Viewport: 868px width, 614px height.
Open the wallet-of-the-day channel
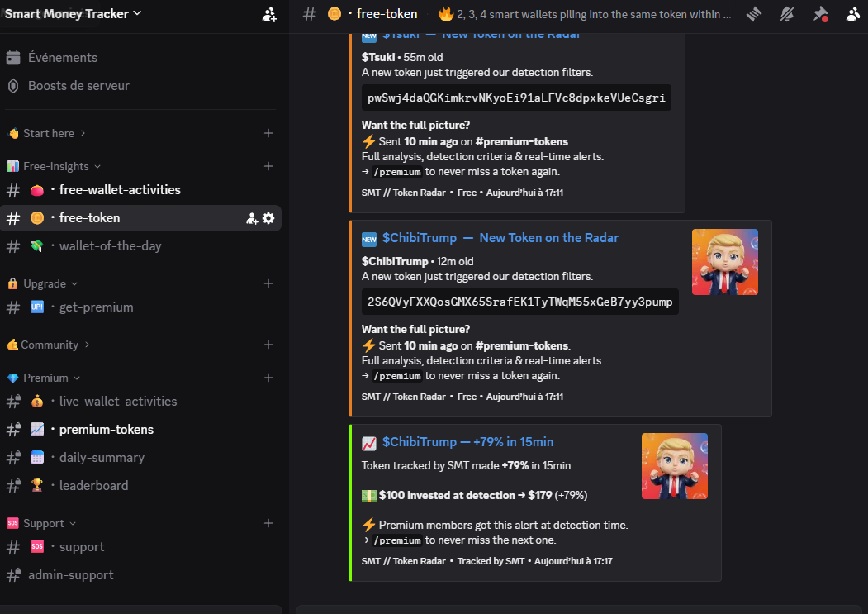click(x=140, y=246)
